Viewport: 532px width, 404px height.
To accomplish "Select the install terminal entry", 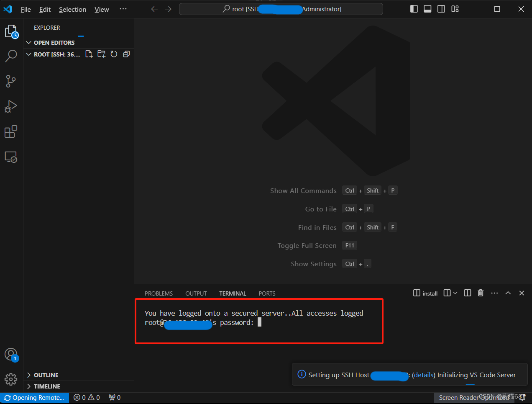I will click(425, 293).
